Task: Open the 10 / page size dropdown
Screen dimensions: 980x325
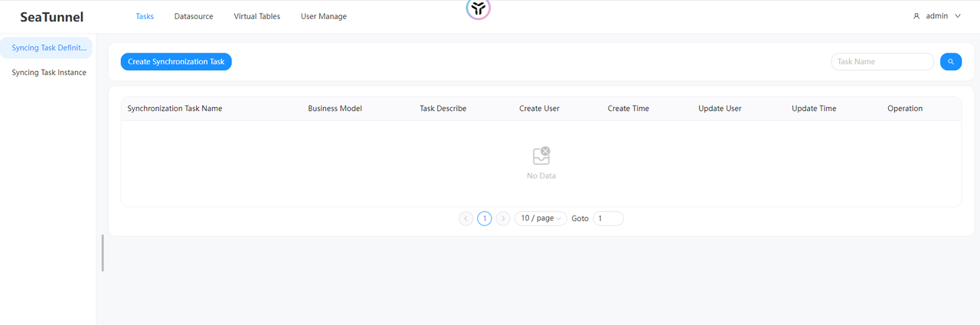Action: click(541, 219)
